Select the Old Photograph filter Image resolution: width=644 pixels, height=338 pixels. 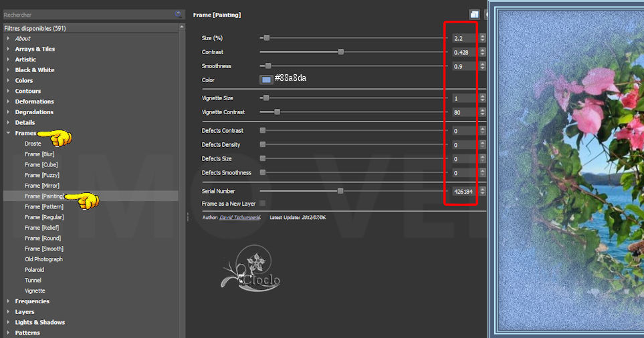coord(43,259)
